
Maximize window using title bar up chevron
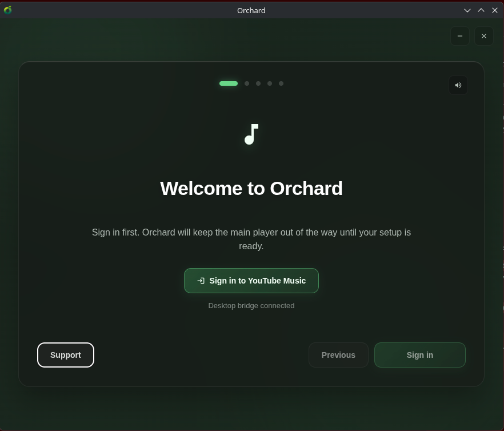click(481, 10)
